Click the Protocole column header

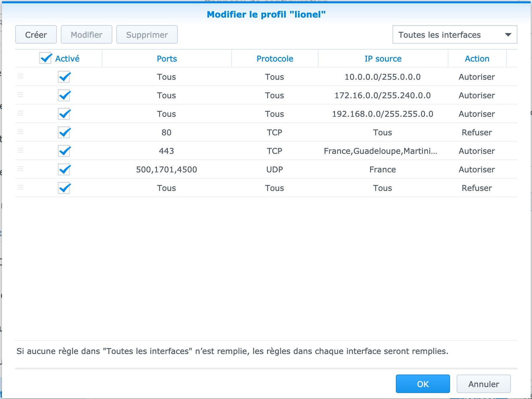pos(275,59)
